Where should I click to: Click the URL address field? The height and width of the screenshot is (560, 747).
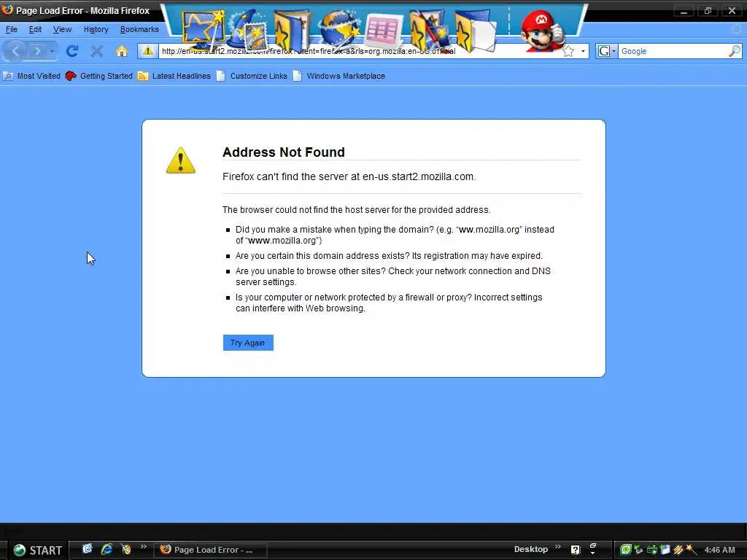pos(360,51)
